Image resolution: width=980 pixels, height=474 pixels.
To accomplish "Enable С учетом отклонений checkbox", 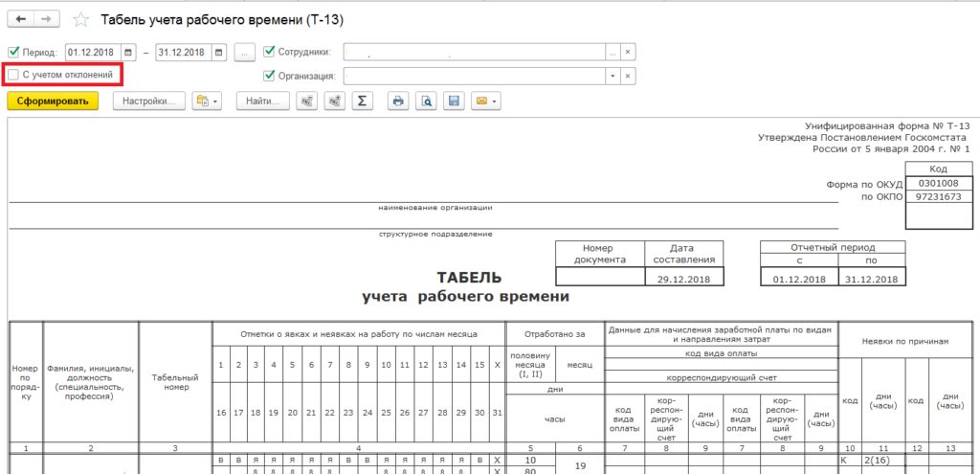I will point(13,75).
